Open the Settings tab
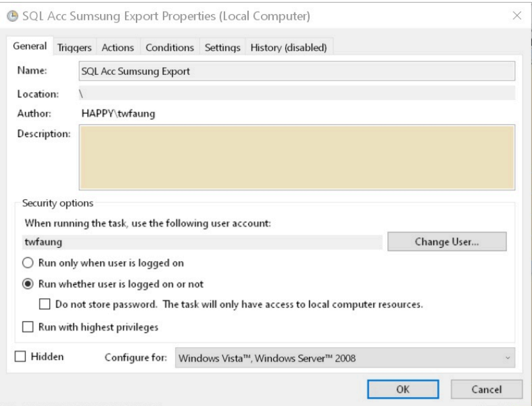This screenshot has width=532, height=406. coord(222,47)
